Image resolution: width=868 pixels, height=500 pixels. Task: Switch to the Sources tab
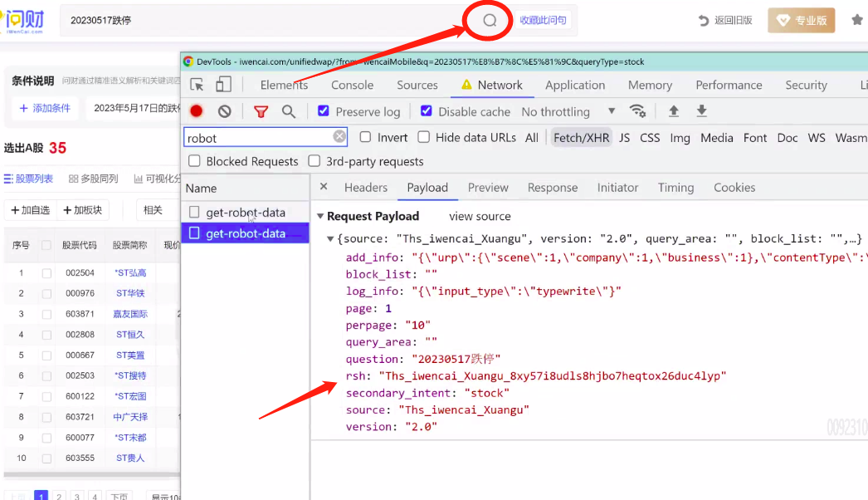(417, 85)
